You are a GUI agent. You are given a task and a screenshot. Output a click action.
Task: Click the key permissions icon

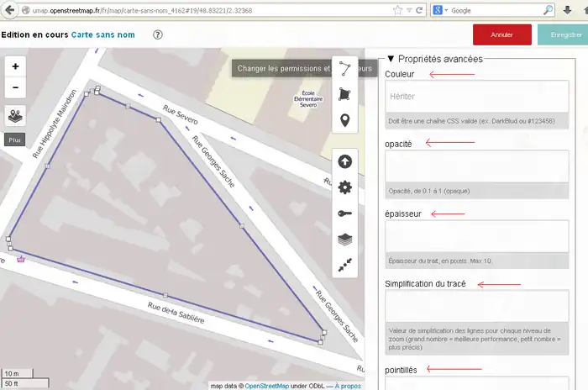click(x=344, y=213)
